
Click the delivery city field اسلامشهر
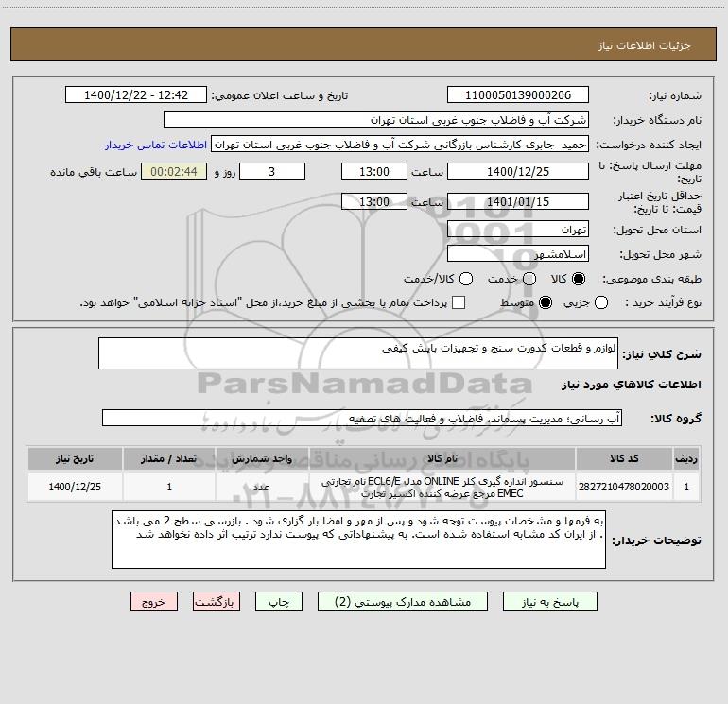tap(518, 253)
